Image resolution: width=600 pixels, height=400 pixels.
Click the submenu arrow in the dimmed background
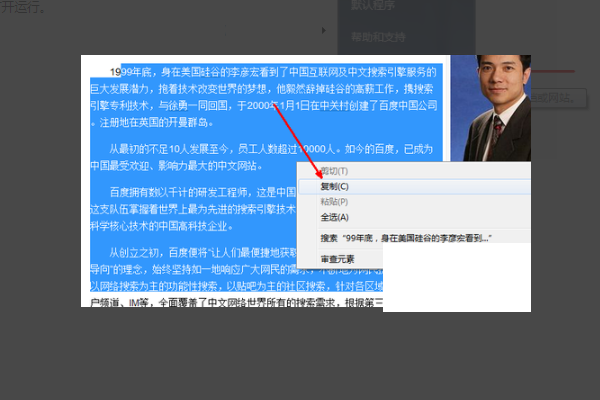point(324,30)
